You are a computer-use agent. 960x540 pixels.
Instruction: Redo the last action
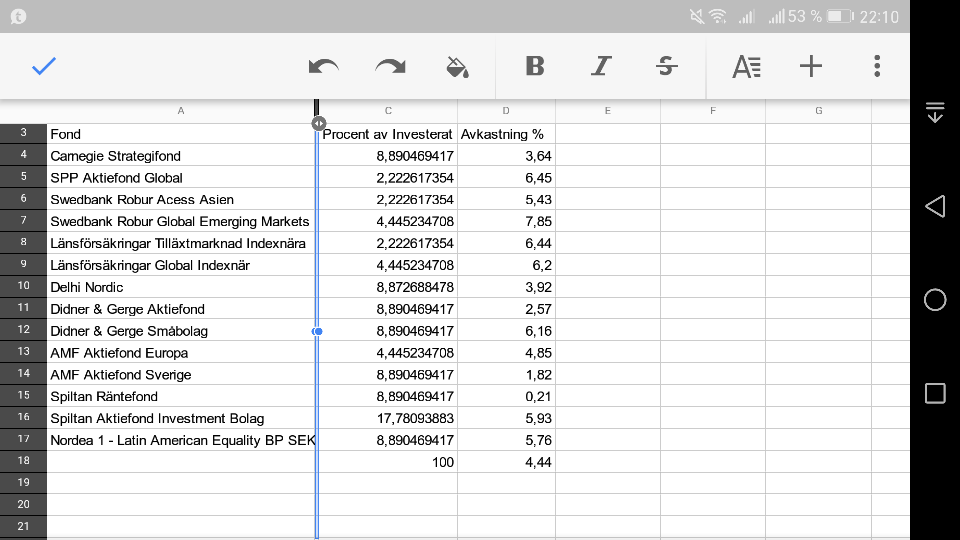tap(390, 66)
